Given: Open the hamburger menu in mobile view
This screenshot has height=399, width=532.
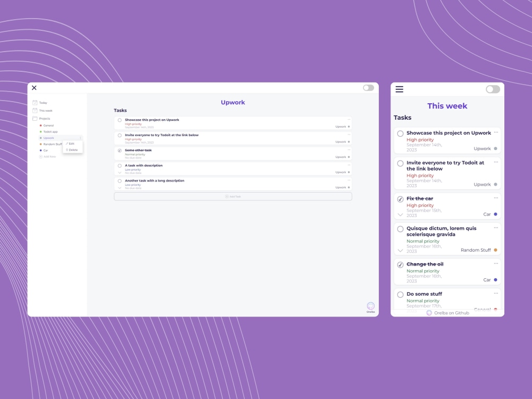Looking at the screenshot, I should point(400,89).
